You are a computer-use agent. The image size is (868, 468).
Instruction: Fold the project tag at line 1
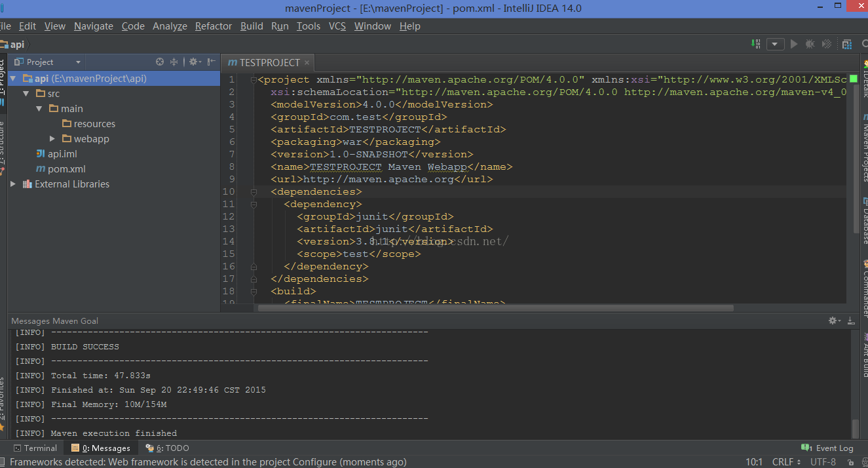[x=253, y=79]
